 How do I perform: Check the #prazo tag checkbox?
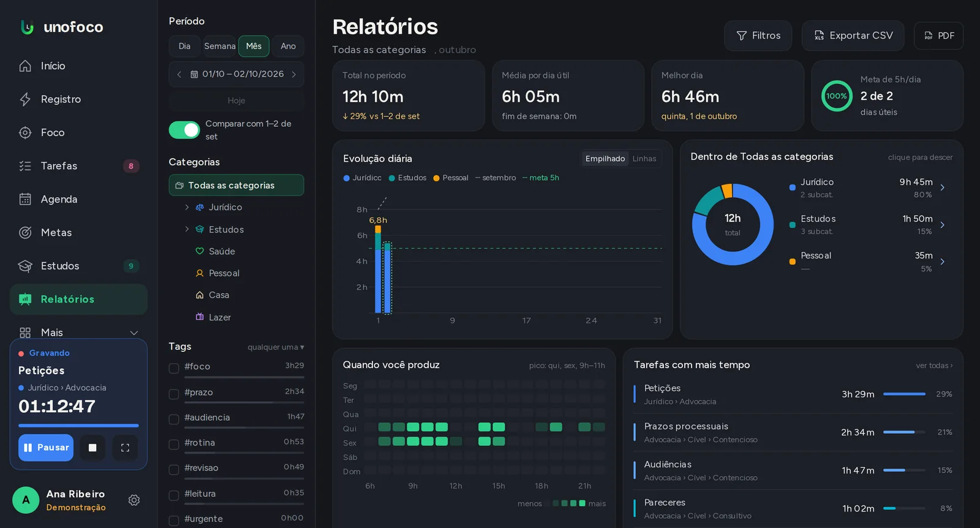[174, 394]
